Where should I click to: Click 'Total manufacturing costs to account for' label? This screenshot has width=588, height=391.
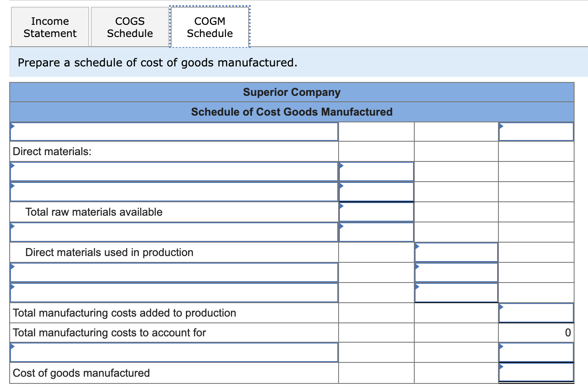[109, 333]
